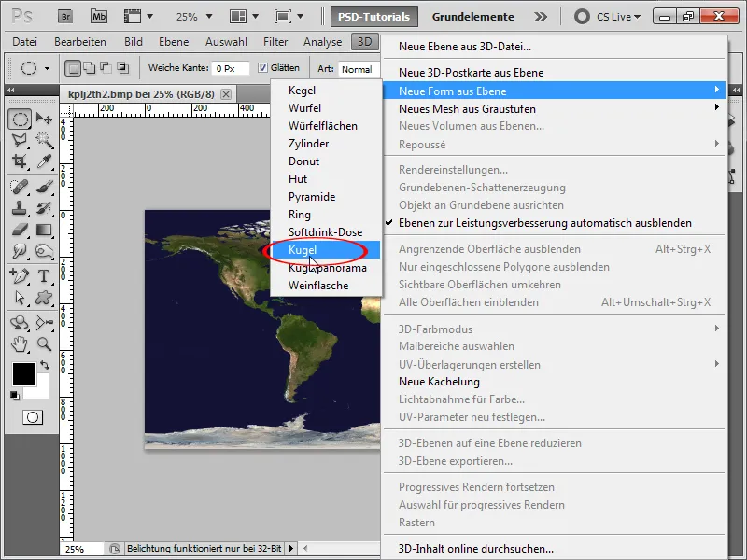Viewport: 747px width, 560px height.
Task: Click the Weiche Kante input field
Action: (231, 68)
